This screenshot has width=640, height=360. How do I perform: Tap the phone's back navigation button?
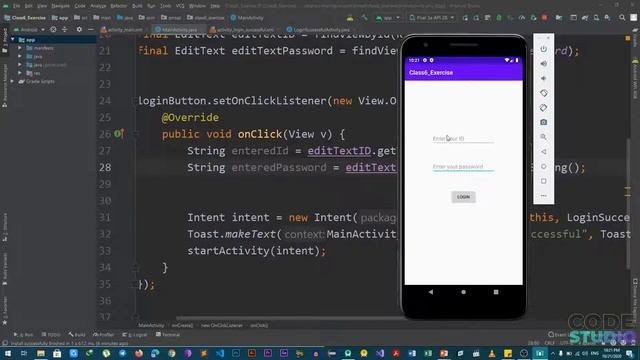(x=431, y=292)
